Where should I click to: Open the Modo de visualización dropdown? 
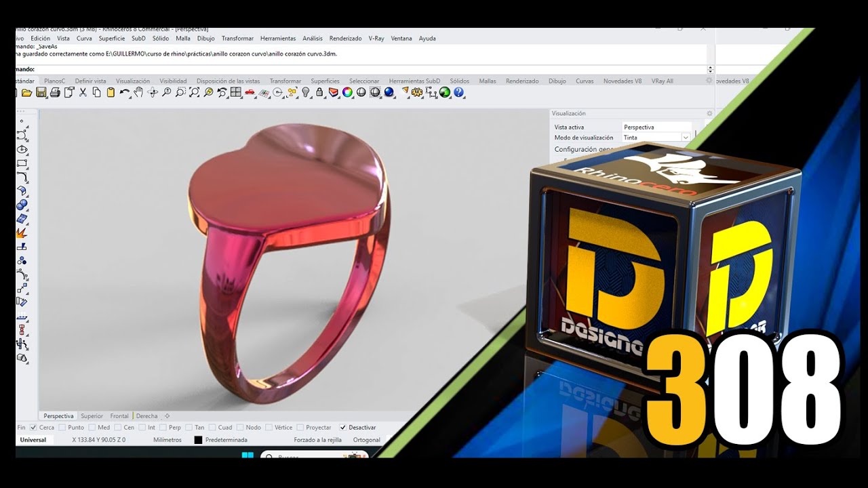[686, 138]
